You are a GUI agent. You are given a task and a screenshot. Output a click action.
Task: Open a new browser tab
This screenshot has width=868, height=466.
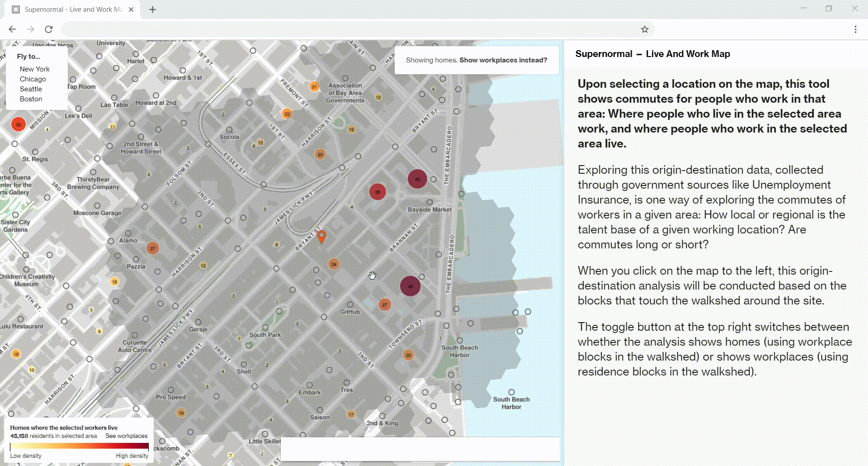152,10
